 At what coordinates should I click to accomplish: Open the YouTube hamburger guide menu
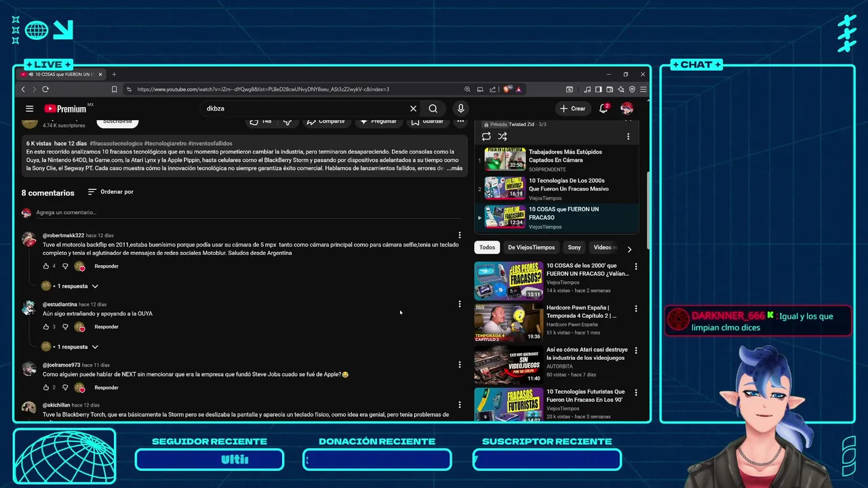point(29,108)
